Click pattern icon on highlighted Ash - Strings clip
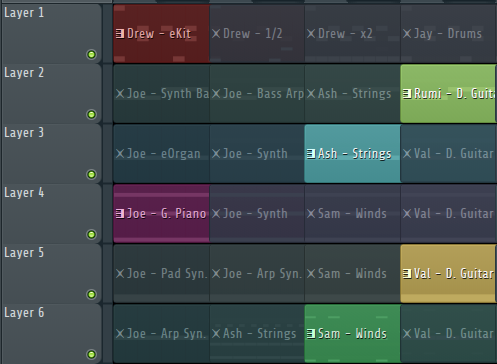 coord(311,154)
